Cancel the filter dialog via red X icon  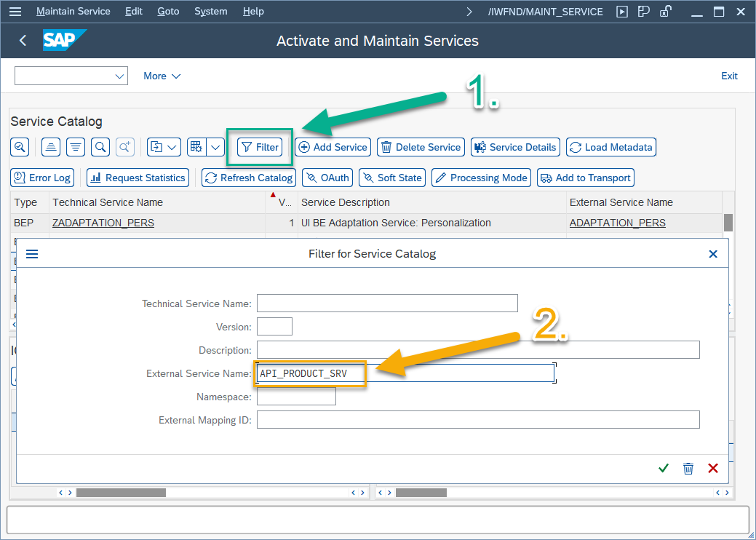pos(712,468)
